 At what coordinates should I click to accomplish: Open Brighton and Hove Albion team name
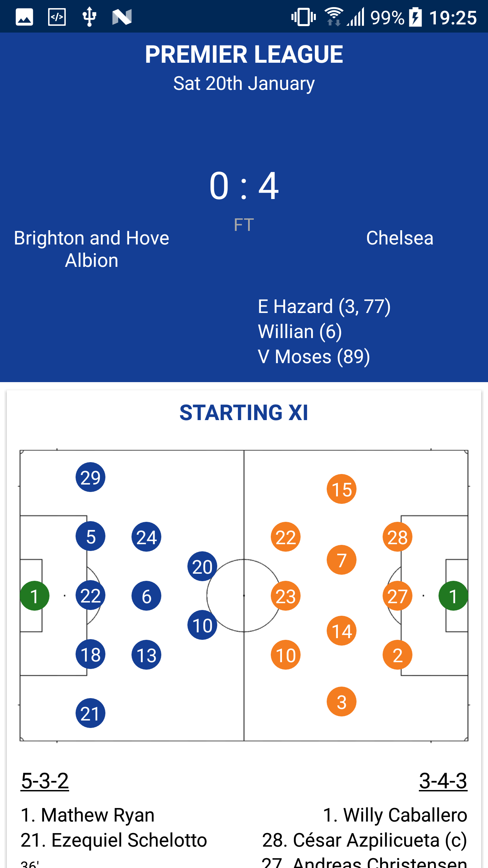pos(91,249)
